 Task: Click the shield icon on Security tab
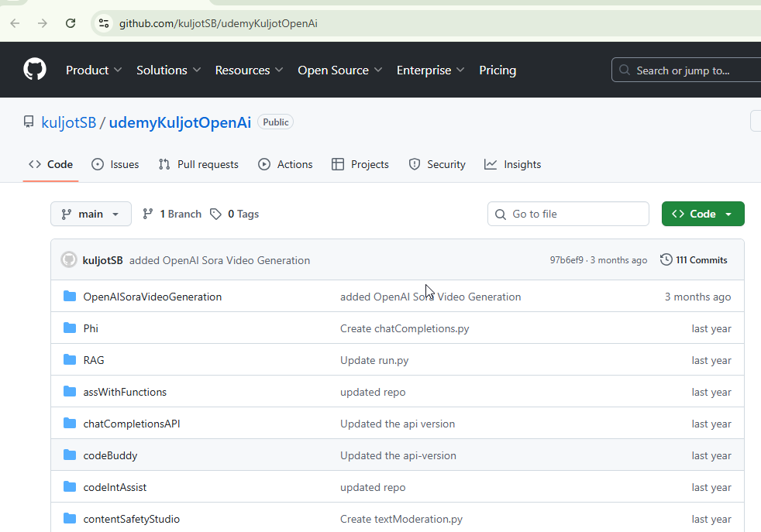click(x=415, y=164)
